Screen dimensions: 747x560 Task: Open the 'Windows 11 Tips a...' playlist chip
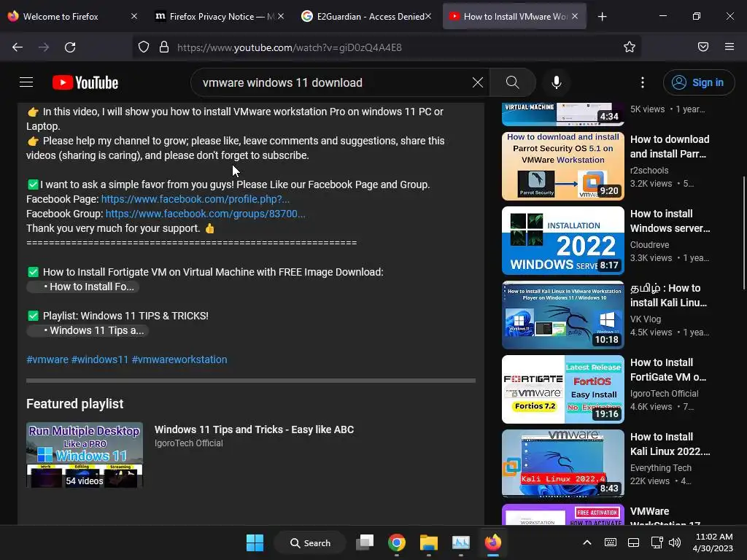click(x=88, y=330)
